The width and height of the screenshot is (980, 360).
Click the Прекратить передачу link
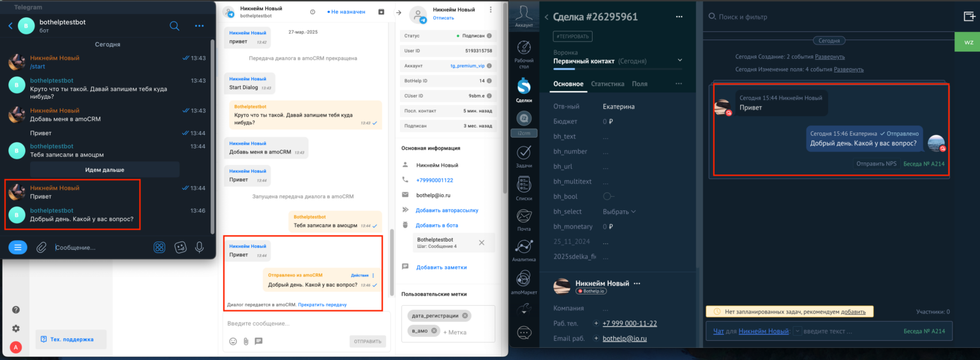(x=322, y=305)
